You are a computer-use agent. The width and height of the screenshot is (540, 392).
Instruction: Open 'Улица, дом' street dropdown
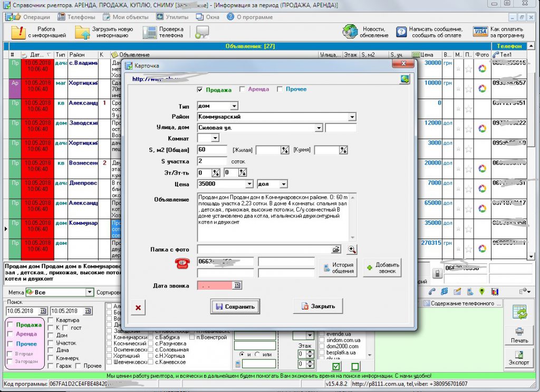tap(319, 128)
